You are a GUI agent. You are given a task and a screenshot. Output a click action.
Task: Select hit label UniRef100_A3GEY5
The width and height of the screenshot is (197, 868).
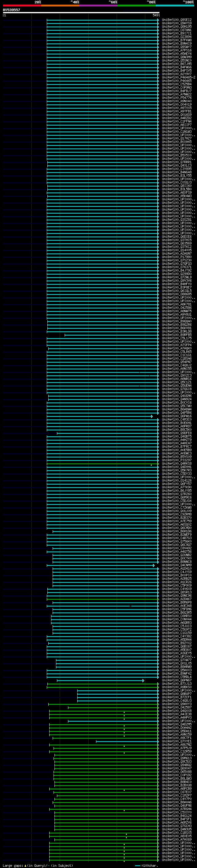coord(177,653)
